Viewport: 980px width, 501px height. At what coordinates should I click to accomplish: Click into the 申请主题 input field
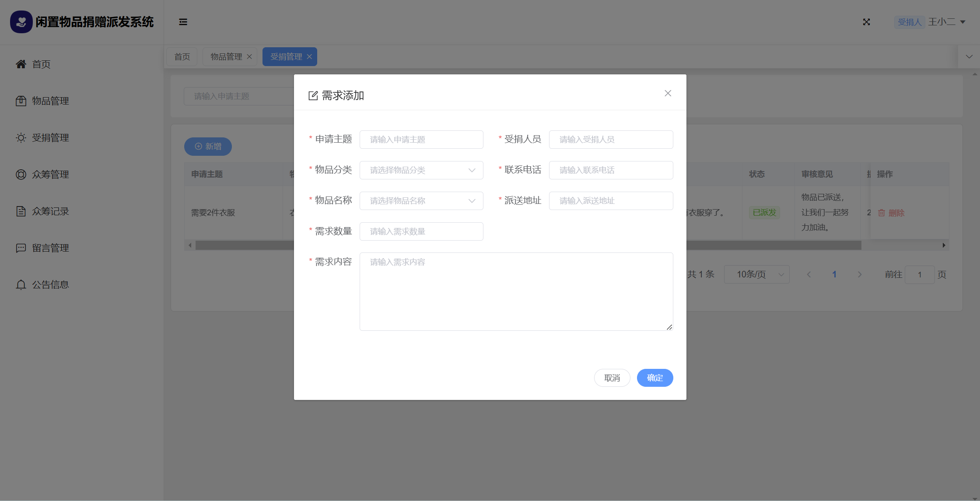coord(421,140)
